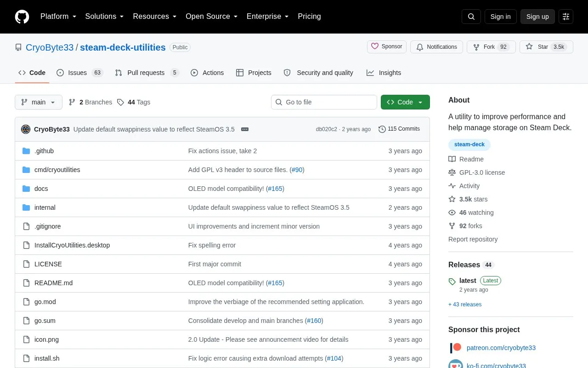Click the LICENSE file icon
This screenshot has width=588, height=368.
[26, 264]
